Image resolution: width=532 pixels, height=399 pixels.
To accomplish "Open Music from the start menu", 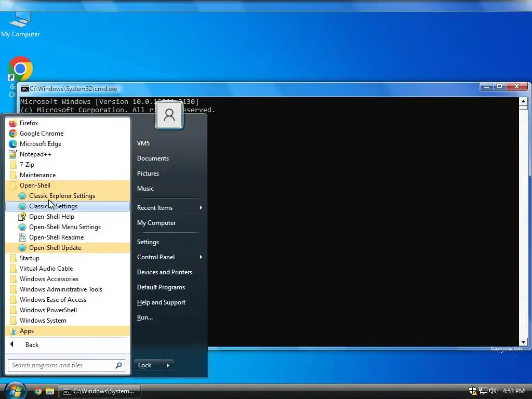I will pos(170,189).
